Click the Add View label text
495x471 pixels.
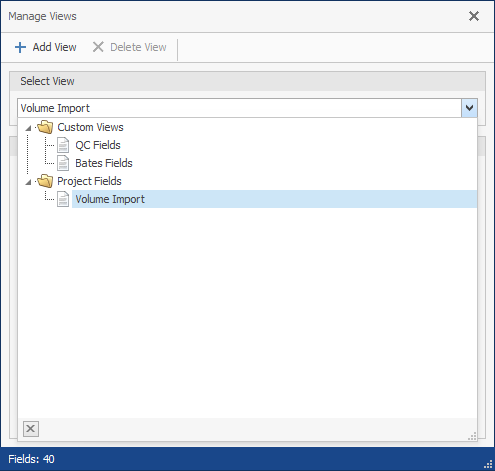[x=54, y=47]
